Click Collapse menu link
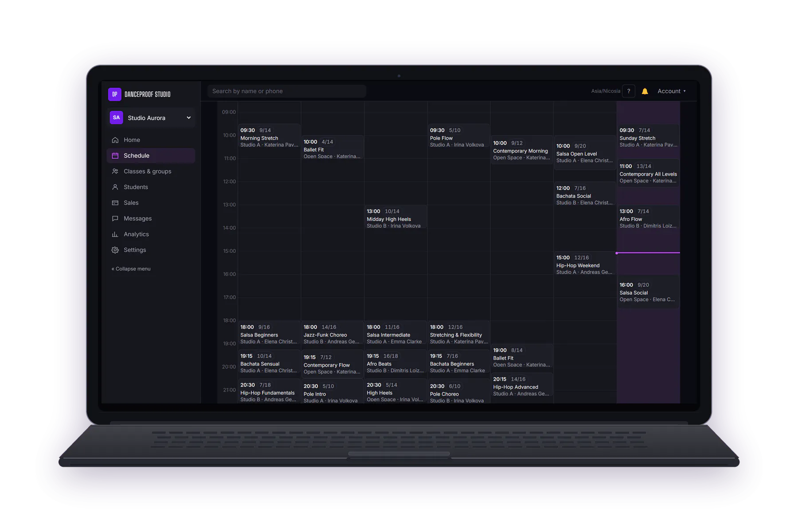798x532 pixels. pos(131,269)
